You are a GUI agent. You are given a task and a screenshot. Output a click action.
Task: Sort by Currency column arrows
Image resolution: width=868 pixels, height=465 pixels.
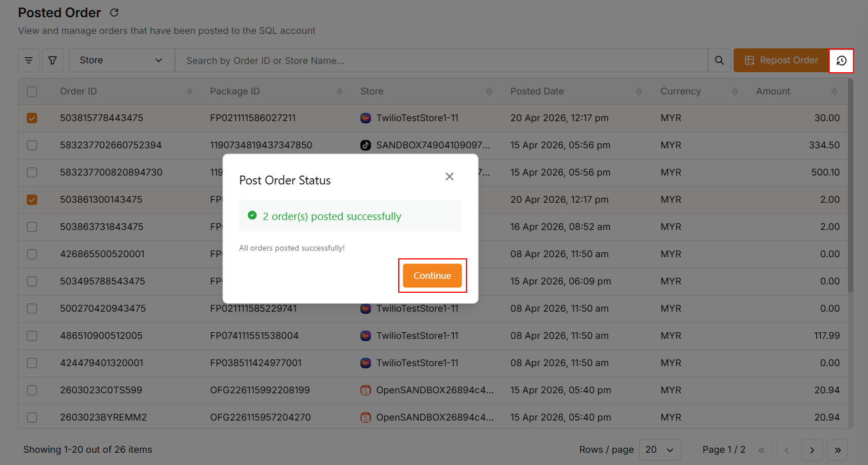coord(735,91)
